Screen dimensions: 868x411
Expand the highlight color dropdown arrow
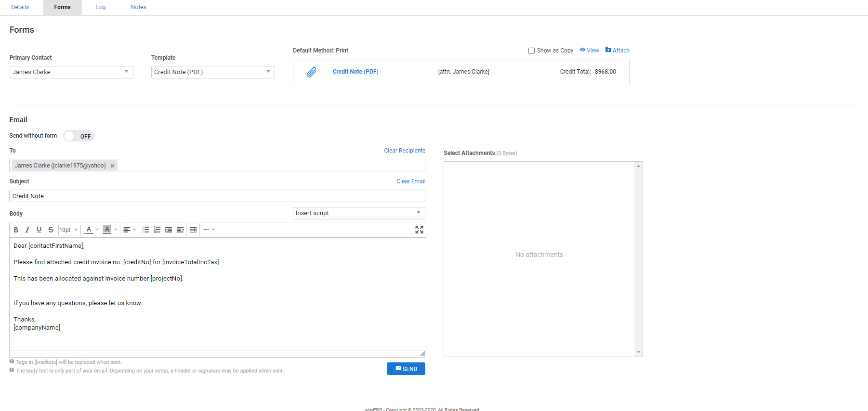tap(116, 230)
